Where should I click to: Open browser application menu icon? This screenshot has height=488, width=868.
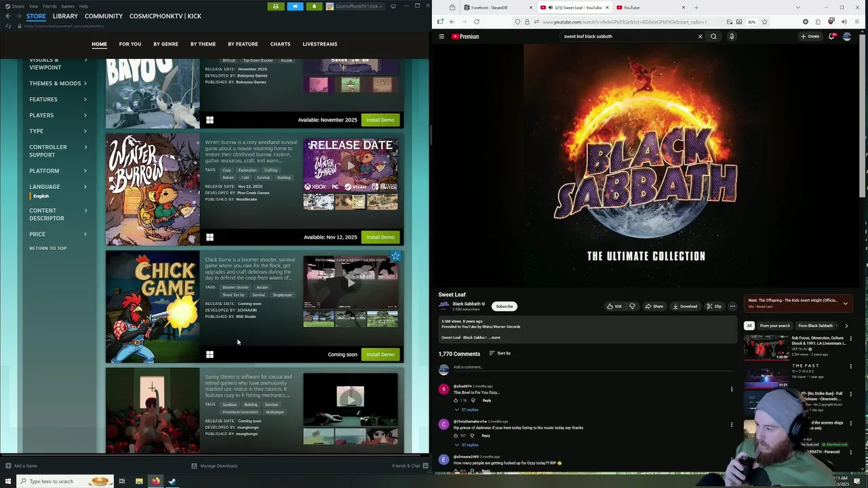[x=859, y=22]
